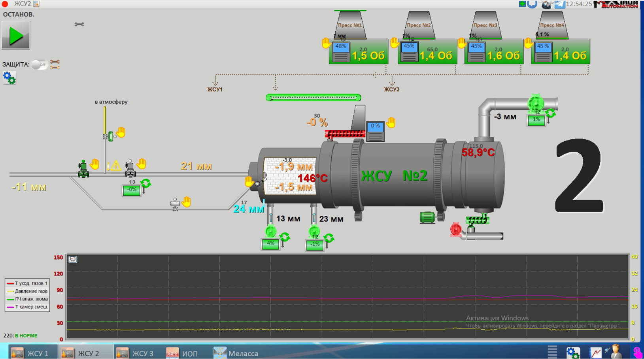The width and height of the screenshot is (644, 359).
Task: Toggle the ЗАЩИТА protection switch
Action: [39, 65]
